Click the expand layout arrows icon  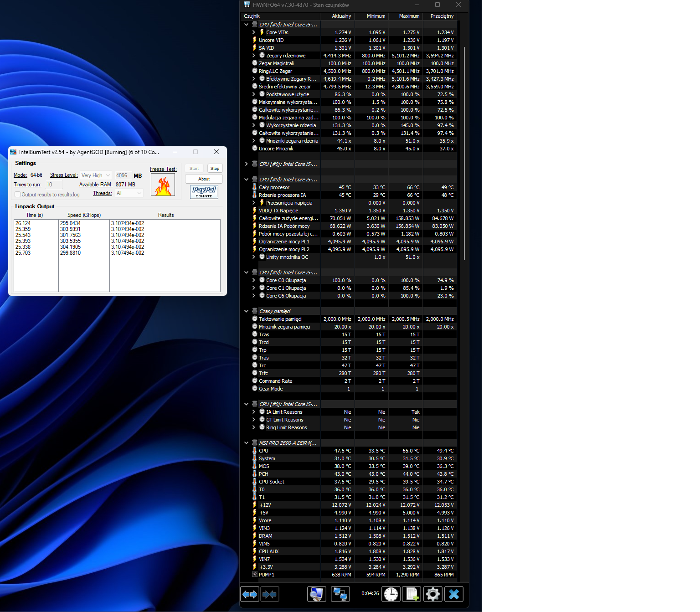click(250, 594)
